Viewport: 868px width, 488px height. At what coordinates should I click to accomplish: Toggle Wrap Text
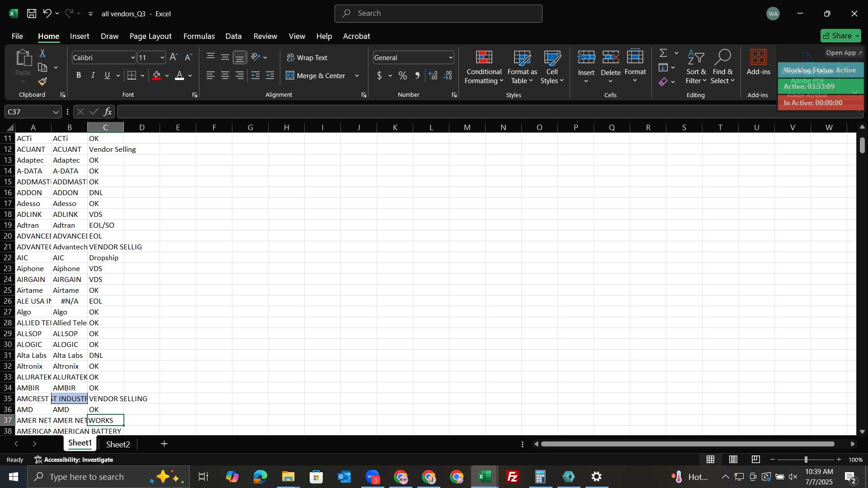pyautogui.click(x=307, y=57)
